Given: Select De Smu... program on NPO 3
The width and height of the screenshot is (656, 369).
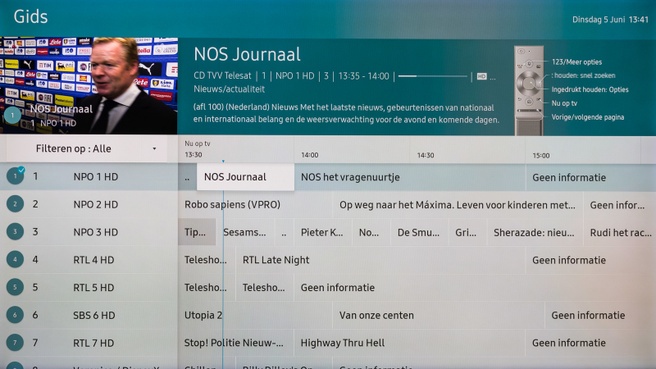Looking at the screenshot, I should [419, 233].
